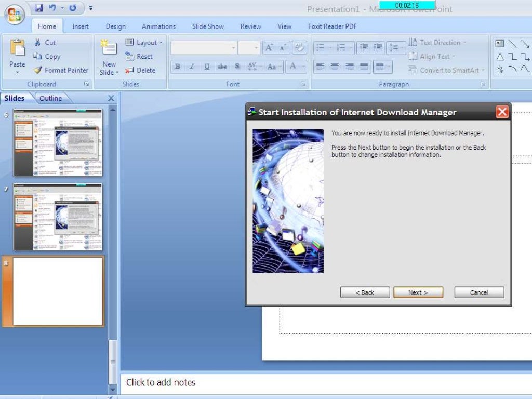Switch to the Insert ribbon tab
This screenshot has width=532, height=399.
pyautogui.click(x=80, y=26)
